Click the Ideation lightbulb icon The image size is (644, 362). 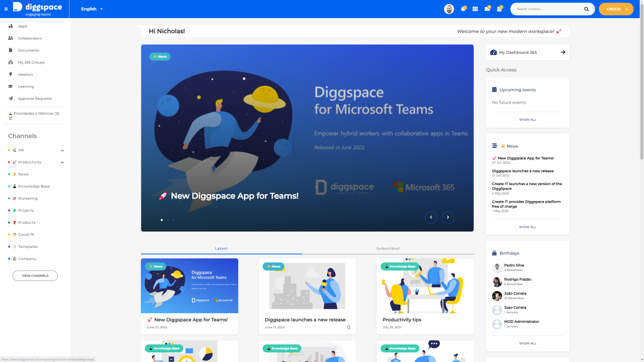(11, 74)
